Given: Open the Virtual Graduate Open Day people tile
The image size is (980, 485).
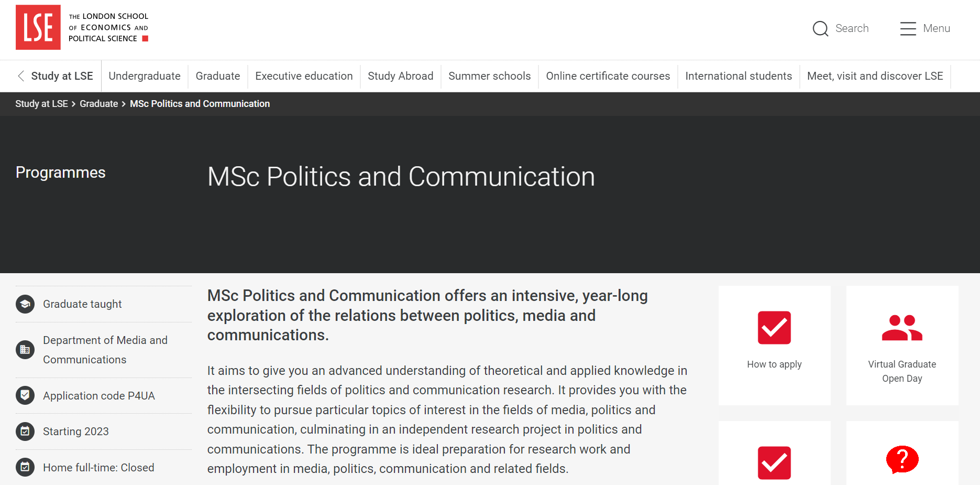Looking at the screenshot, I should click(x=902, y=346).
